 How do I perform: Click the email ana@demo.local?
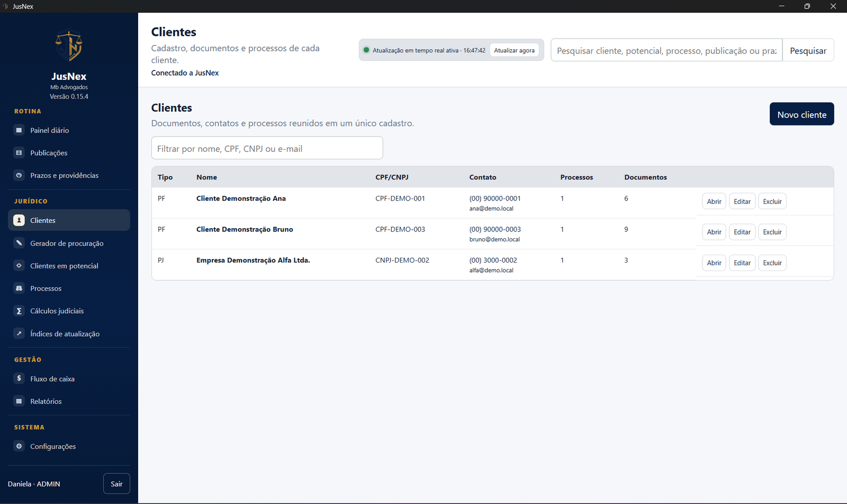tap(491, 209)
